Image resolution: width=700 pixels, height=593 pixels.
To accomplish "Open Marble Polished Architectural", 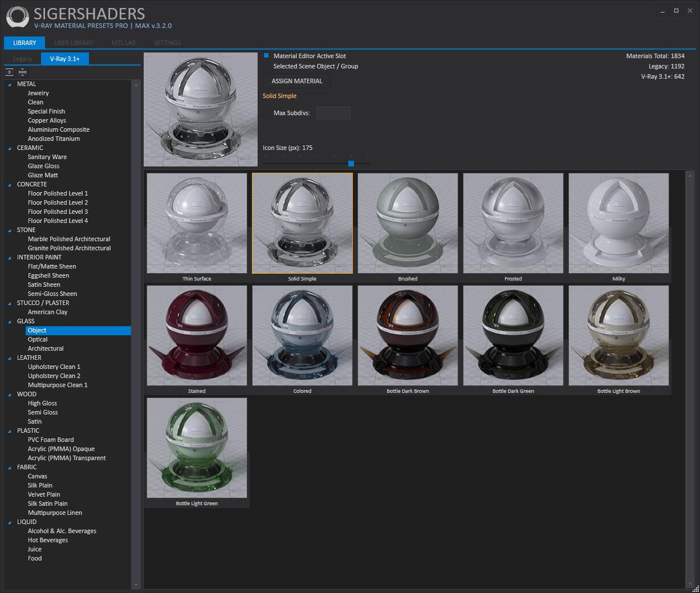I will (x=69, y=239).
